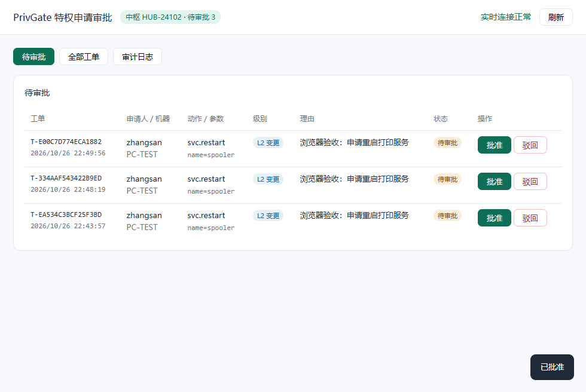Click the L2 变更 badge in ticket T-EA534C3BCF25F3BD row

(x=268, y=215)
